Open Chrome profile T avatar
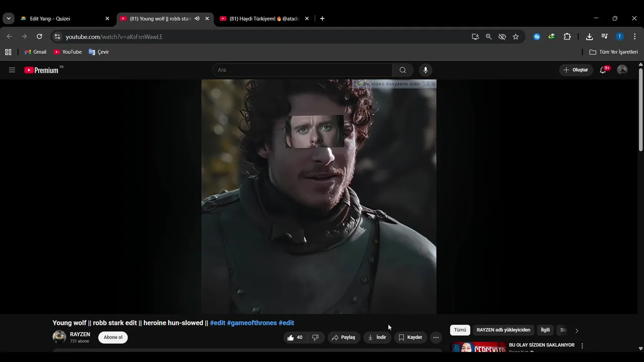Viewport: 644px width, 362px height. (x=620, y=37)
